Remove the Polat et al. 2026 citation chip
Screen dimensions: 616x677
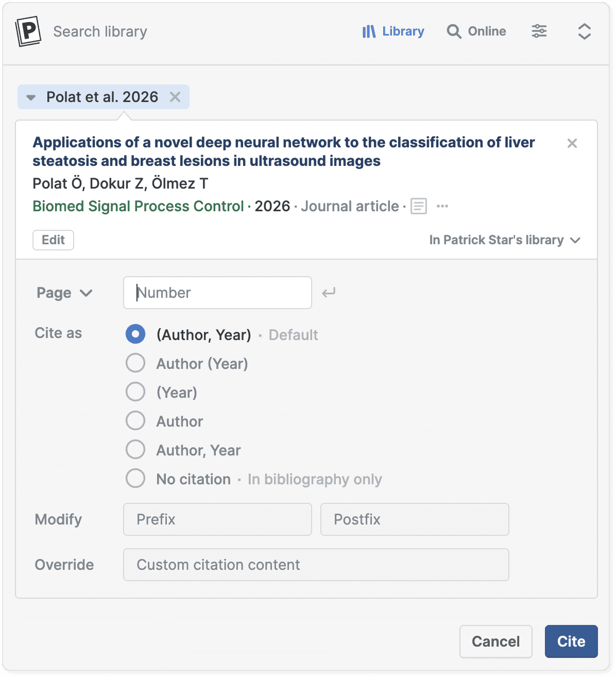click(175, 97)
